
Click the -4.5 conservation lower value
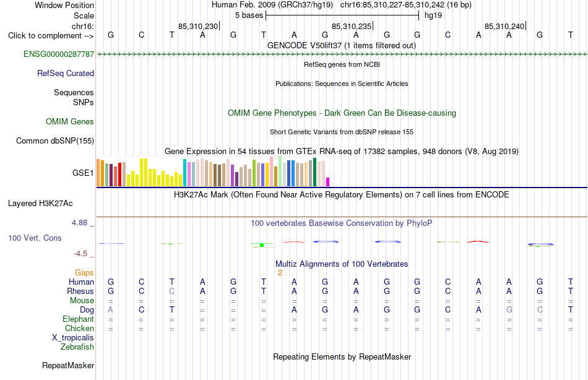80,254
